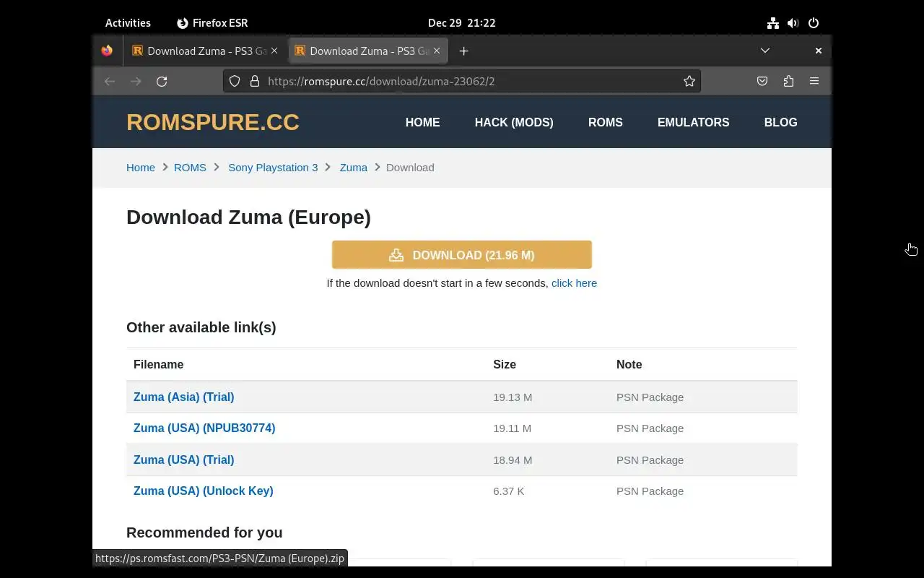Image resolution: width=924 pixels, height=578 pixels.
Task: Open the Extensions puzzle icon
Action: 788,81
